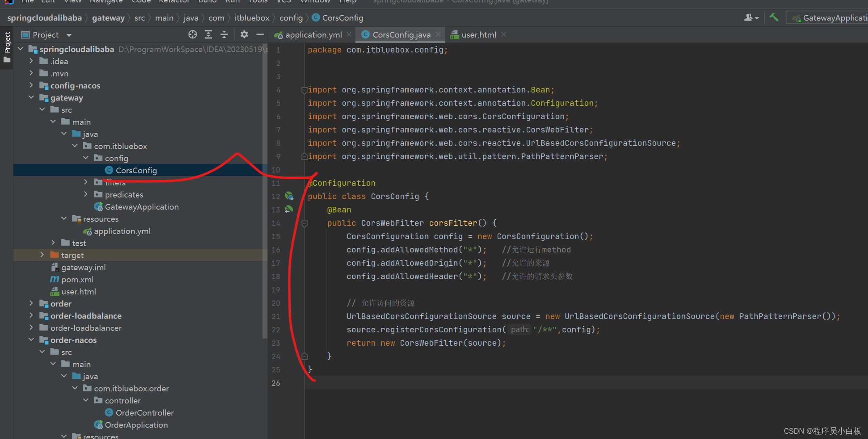
Task: Click the locate-in-project crosshair icon
Action: point(193,35)
